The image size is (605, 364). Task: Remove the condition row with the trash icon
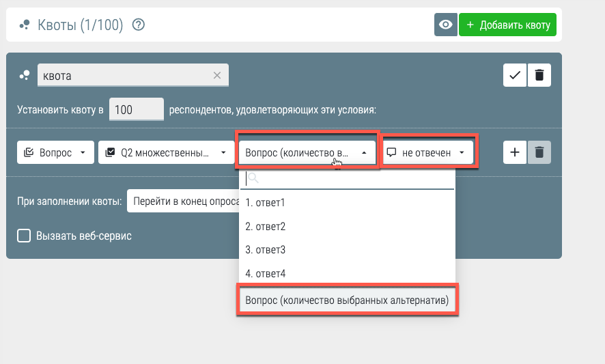click(539, 152)
